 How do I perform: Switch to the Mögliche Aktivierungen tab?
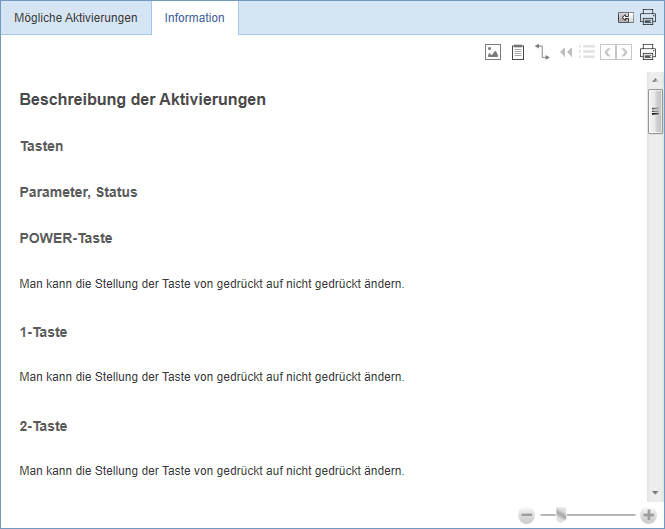pyautogui.click(x=76, y=18)
